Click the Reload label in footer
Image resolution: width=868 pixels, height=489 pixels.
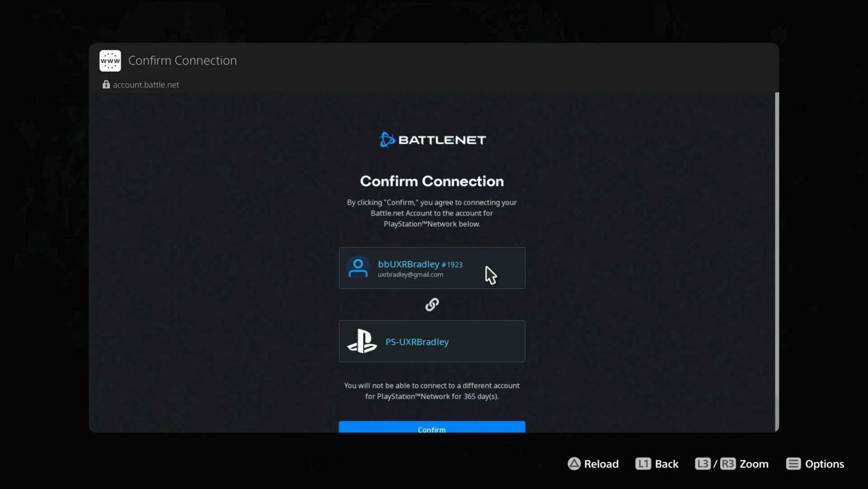click(601, 464)
